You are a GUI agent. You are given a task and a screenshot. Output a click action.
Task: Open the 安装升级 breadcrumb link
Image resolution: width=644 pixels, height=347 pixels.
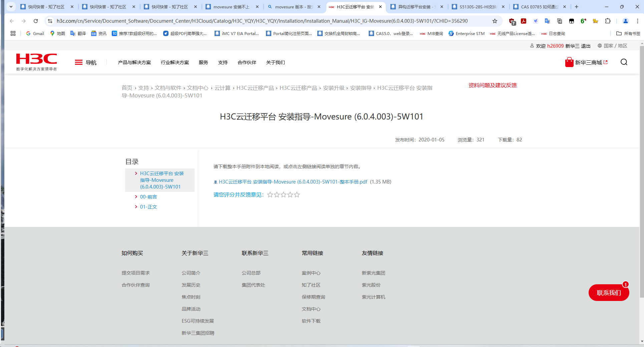[334, 88]
